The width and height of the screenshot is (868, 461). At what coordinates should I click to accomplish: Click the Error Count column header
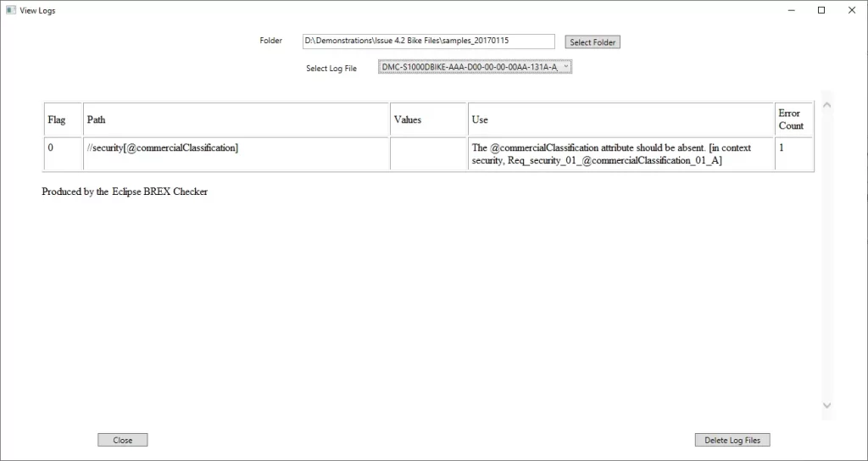793,120
